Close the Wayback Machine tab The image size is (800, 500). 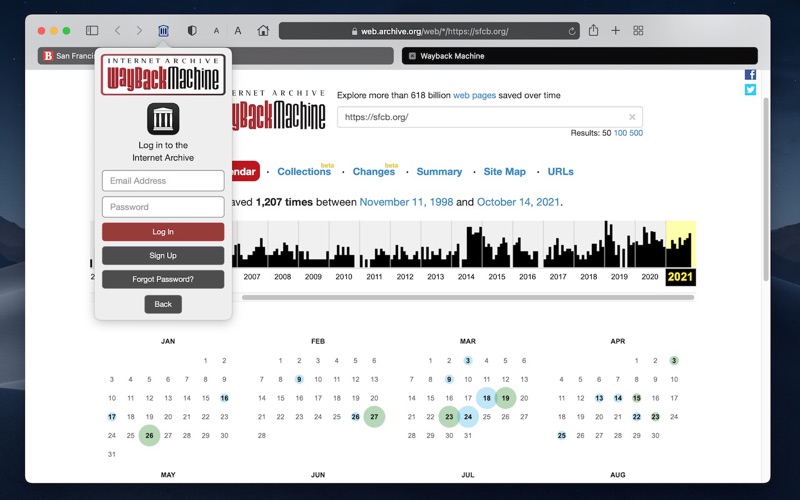coord(412,56)
